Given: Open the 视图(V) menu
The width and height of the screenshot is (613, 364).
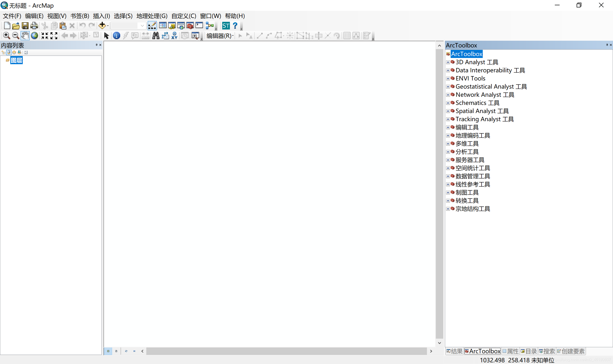Looking at the screenshot, I should tap(57, 16).
